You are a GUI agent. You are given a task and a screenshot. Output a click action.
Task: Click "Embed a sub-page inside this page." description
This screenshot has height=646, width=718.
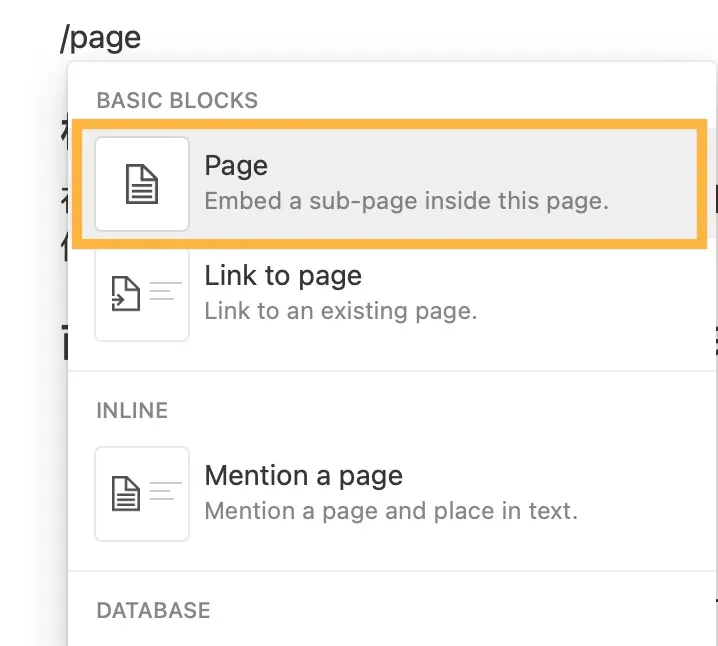tap(406, 200)
